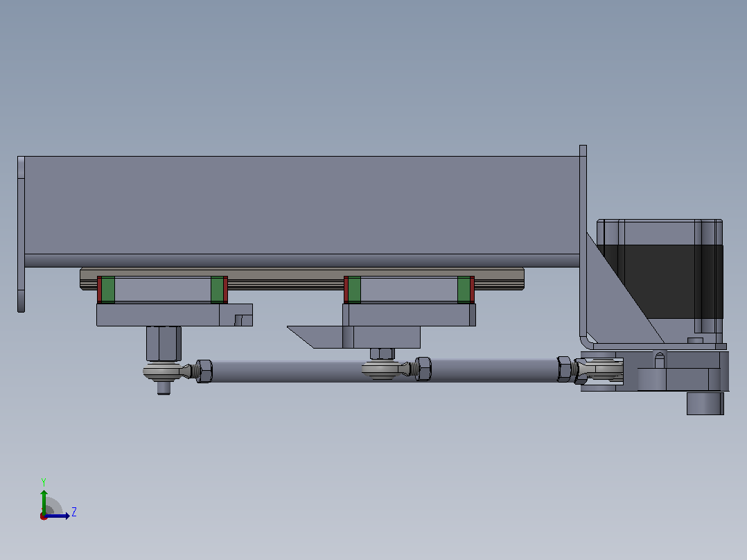Pick the small cylinder below the motor mount
The width and height of the screenshot is (747, 560).
705,403
